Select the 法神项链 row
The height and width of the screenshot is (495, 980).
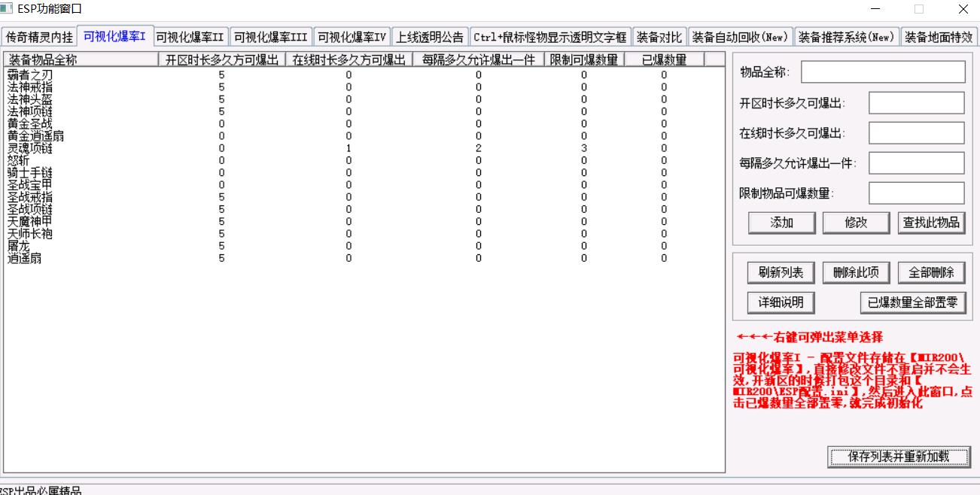[x=364, y=111]
